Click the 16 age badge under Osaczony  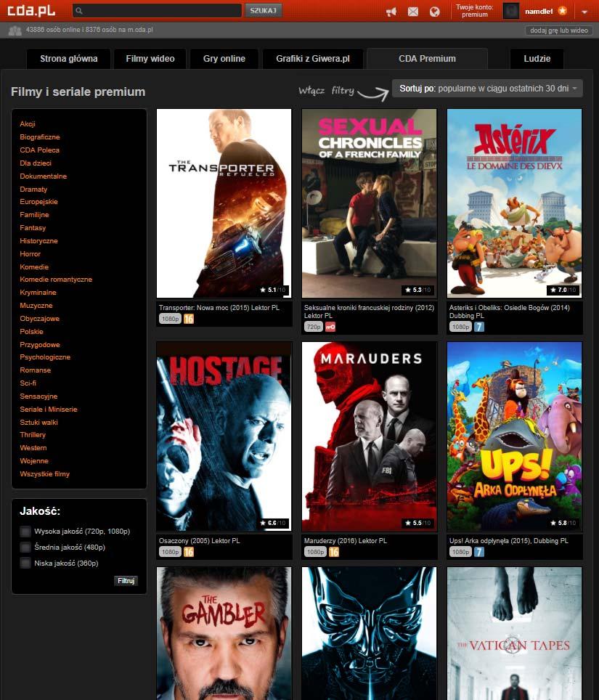tap(189, 552)
